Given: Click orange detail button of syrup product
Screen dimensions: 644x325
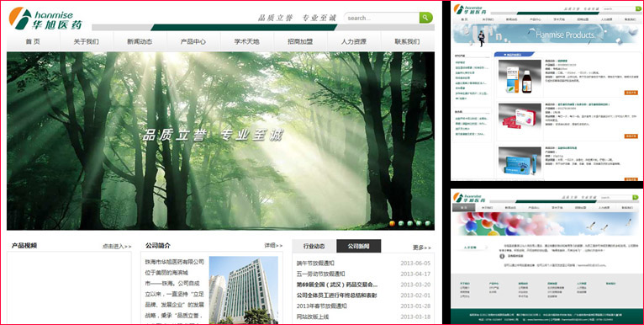Looking at the screenshot, I should (x=631, y=93).
